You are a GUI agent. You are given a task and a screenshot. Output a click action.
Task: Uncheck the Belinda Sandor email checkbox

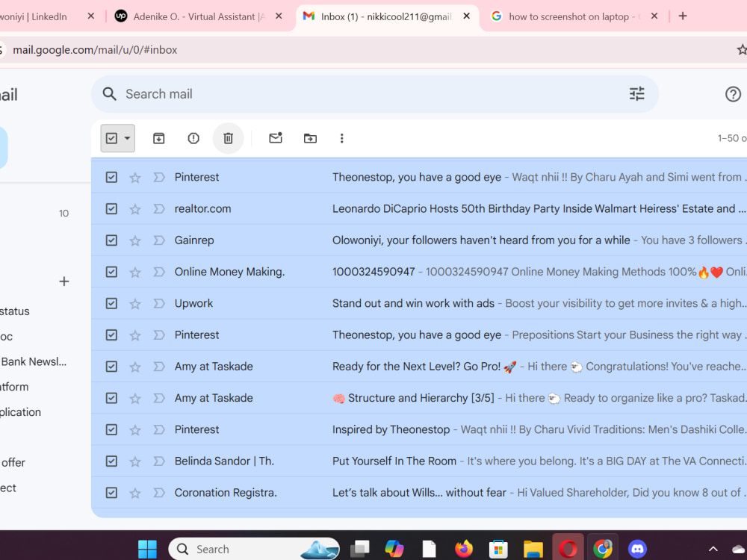[x=111, y=461]
